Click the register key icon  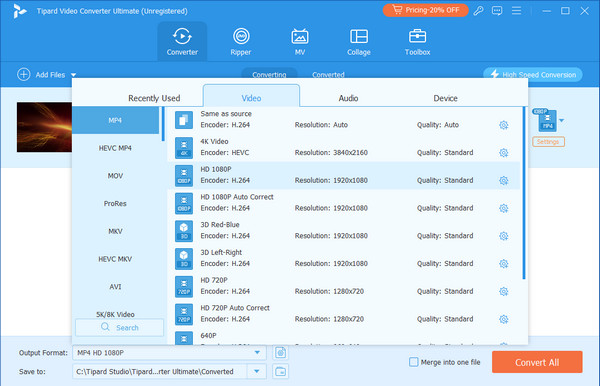click(478, 11)
